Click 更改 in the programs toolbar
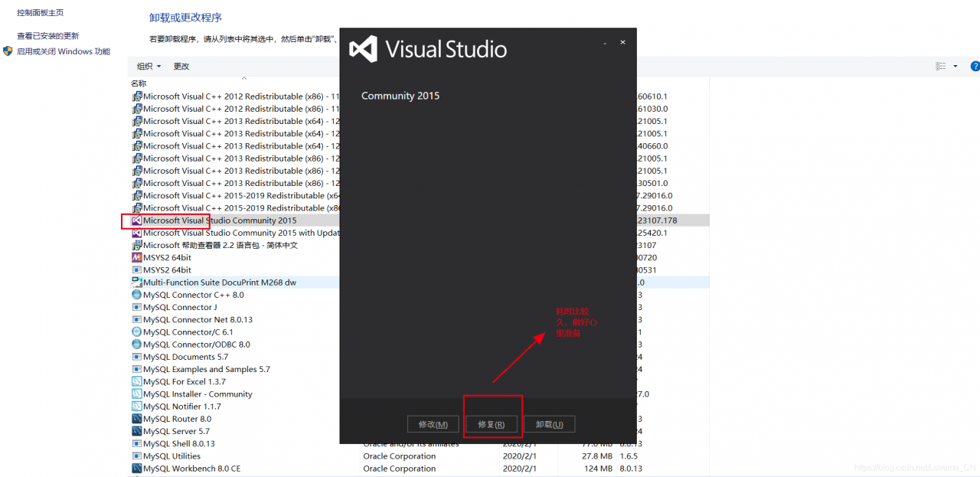Image resolution: width=980 pixels, height=477 pixels. (181, 67)
